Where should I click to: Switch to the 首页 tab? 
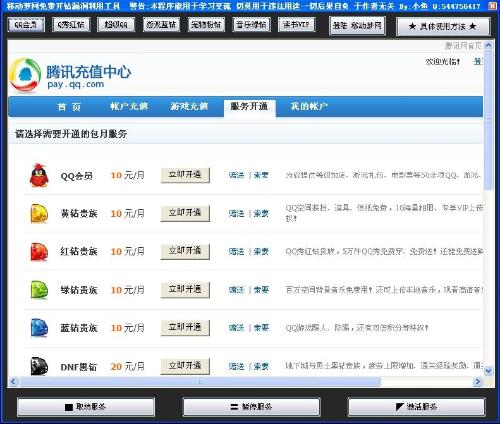[x=69, y=107]
